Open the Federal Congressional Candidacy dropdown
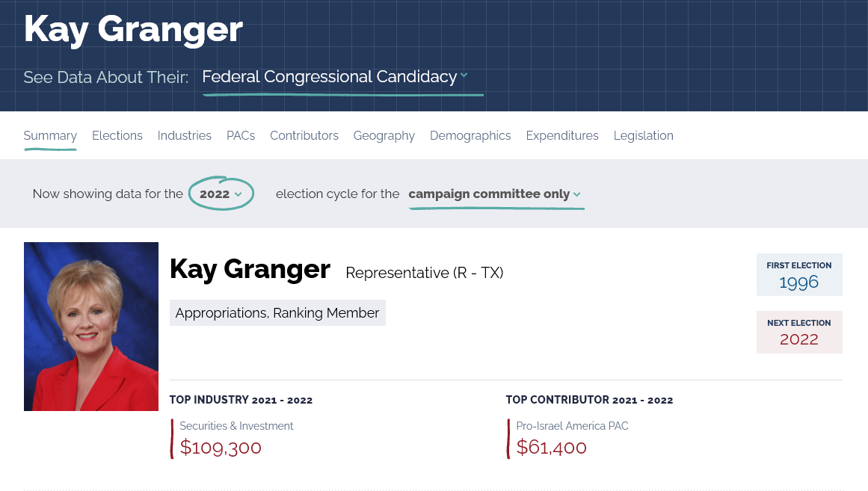868x491 pixels. click(335, 76)
